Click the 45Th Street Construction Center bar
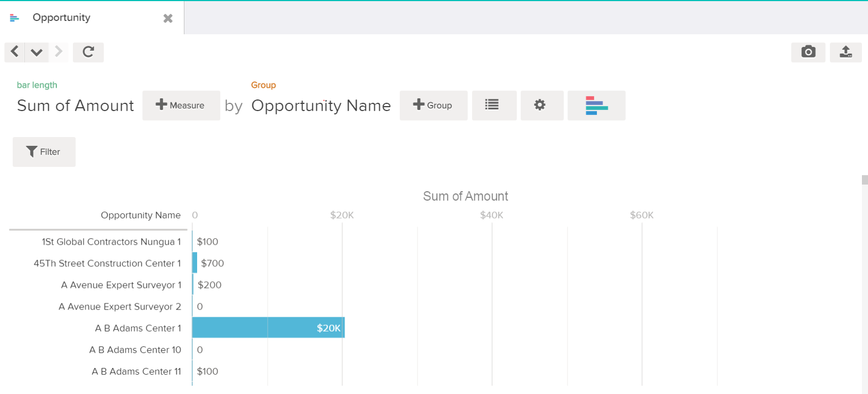 click(195, 263)
